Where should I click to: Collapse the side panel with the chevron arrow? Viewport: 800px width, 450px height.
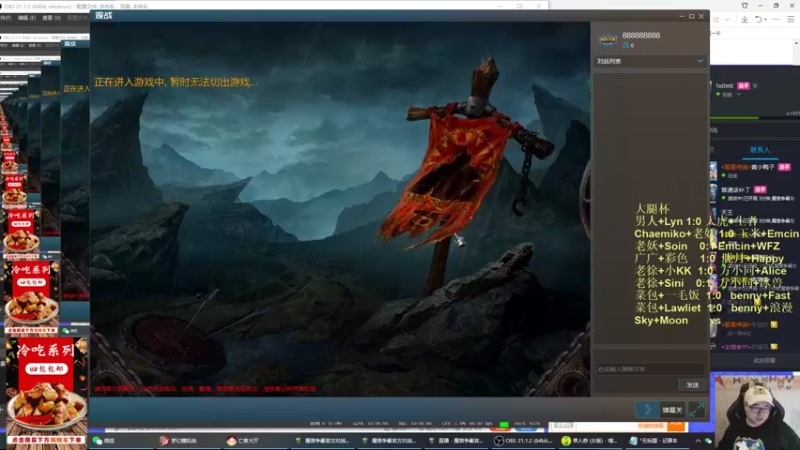point(647,410)
